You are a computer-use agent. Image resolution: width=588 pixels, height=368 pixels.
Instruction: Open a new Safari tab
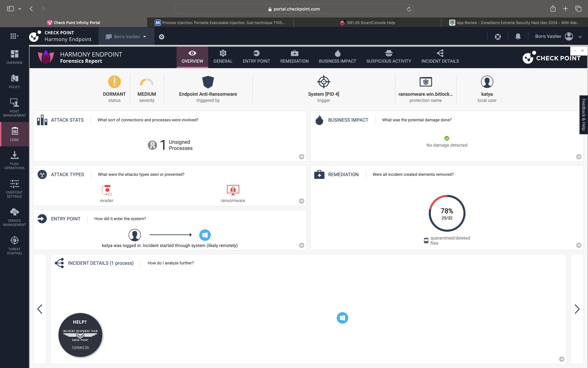pyautogui.click(x=565, y=9)
